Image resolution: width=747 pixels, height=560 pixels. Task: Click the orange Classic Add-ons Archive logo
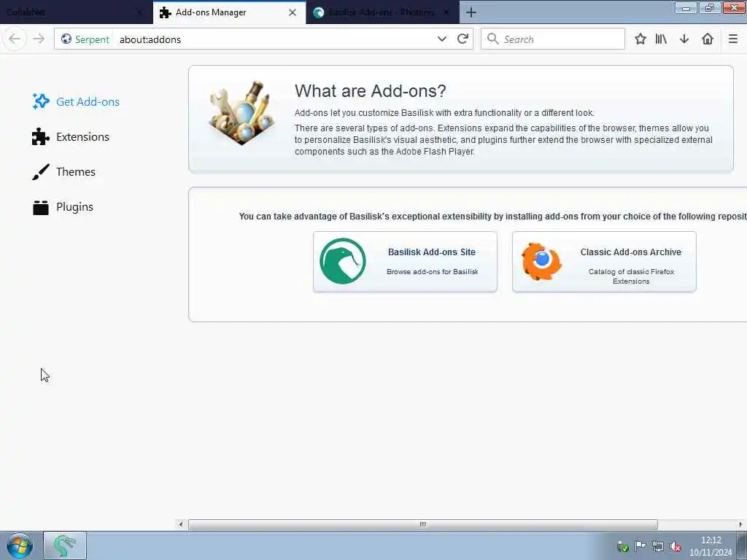(x=541, y=262)
